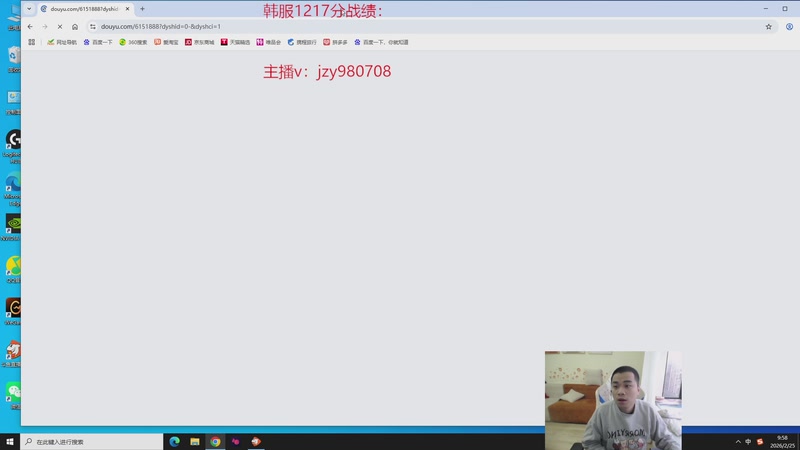Go to the browser home page

[x=75, y=26]
